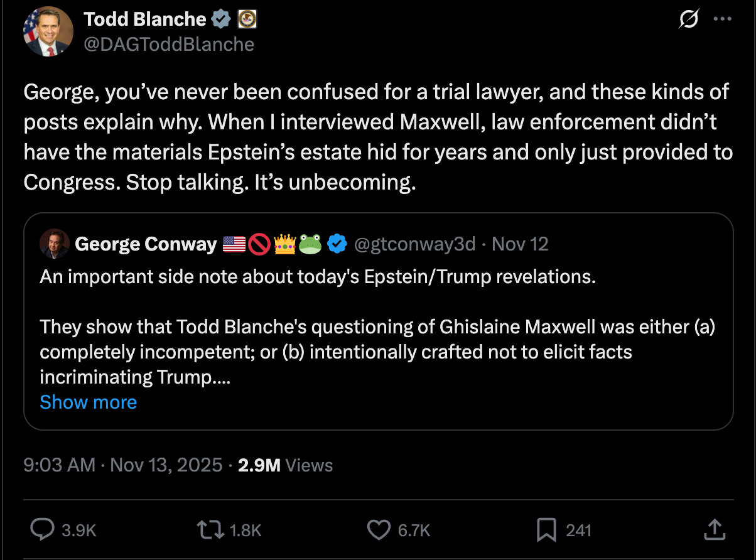Image resolution: width=756 pixels, height=560 pixels.
Task: Click the 2.9M Views count
Action: click(259, 465)
